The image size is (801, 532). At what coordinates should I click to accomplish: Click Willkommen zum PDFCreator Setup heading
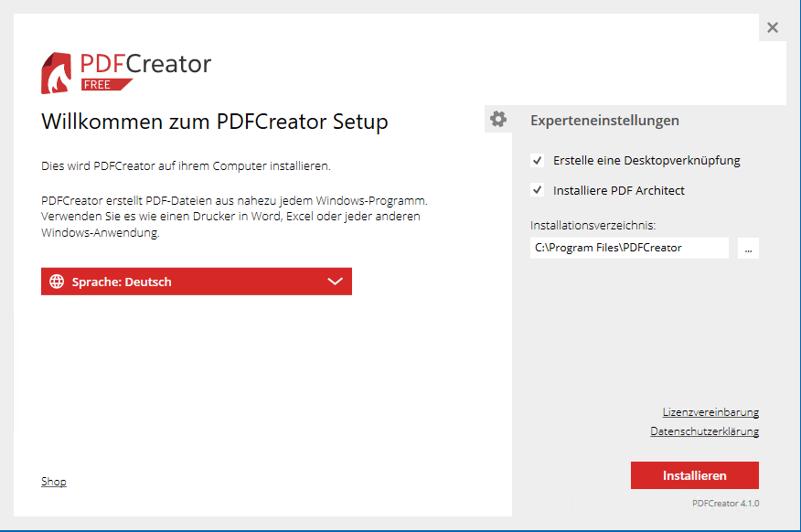215,122
